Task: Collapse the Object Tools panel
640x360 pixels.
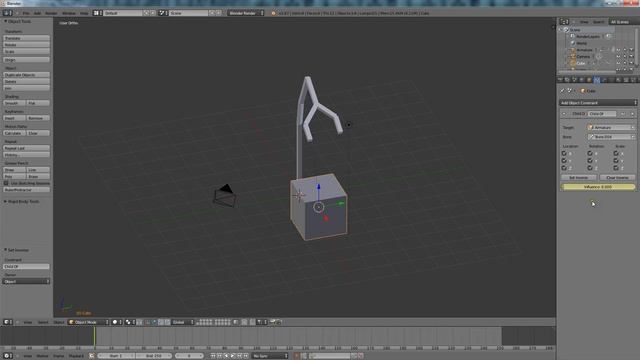Action: click(x=5, y=21)
